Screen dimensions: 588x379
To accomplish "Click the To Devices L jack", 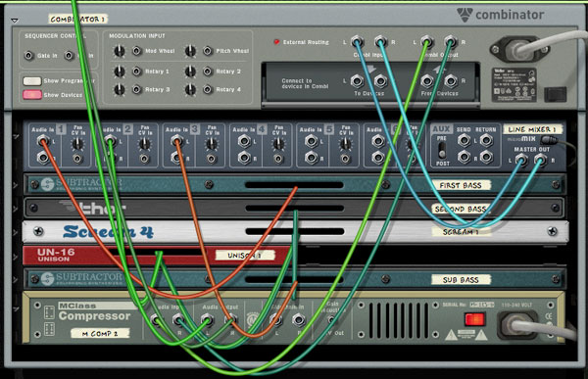I will (x=357, y=80).
